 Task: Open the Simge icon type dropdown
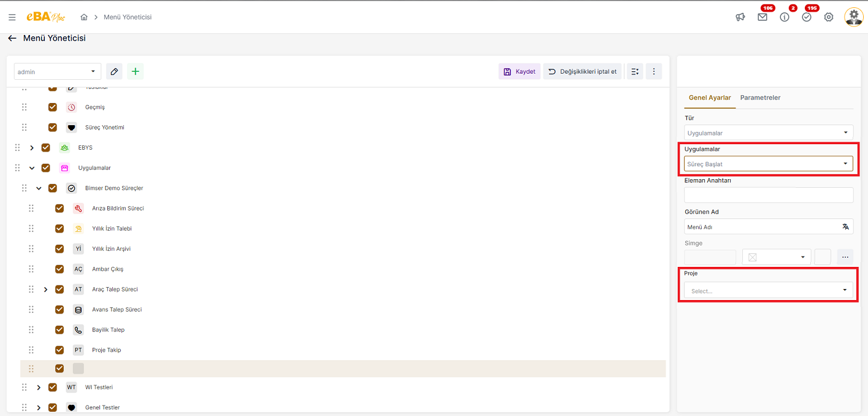pyautogui.click(x=777, y=257)
